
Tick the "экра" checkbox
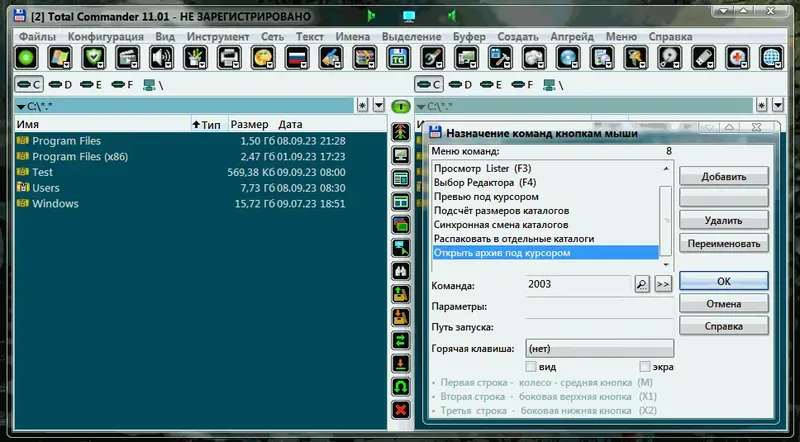645,366
